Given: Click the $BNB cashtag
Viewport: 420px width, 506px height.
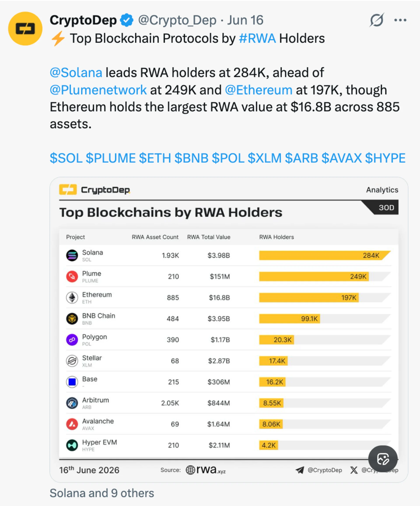Looking at the screenshot, I should [191, 158].
